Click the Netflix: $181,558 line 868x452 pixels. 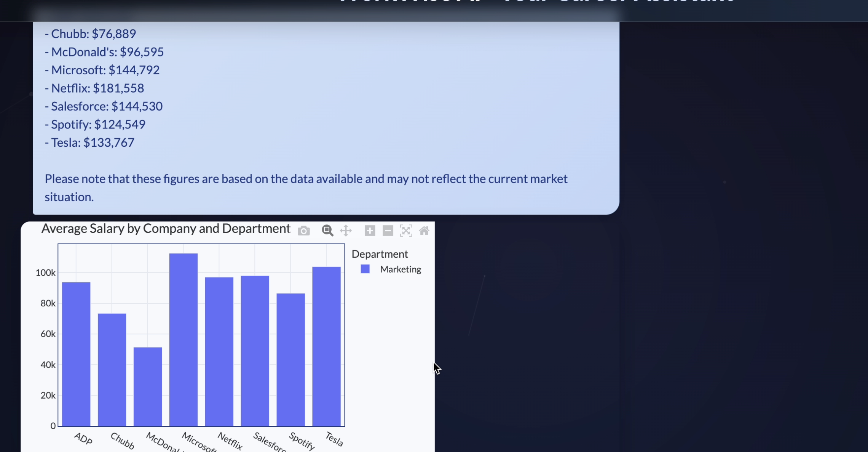pos(94,88)
